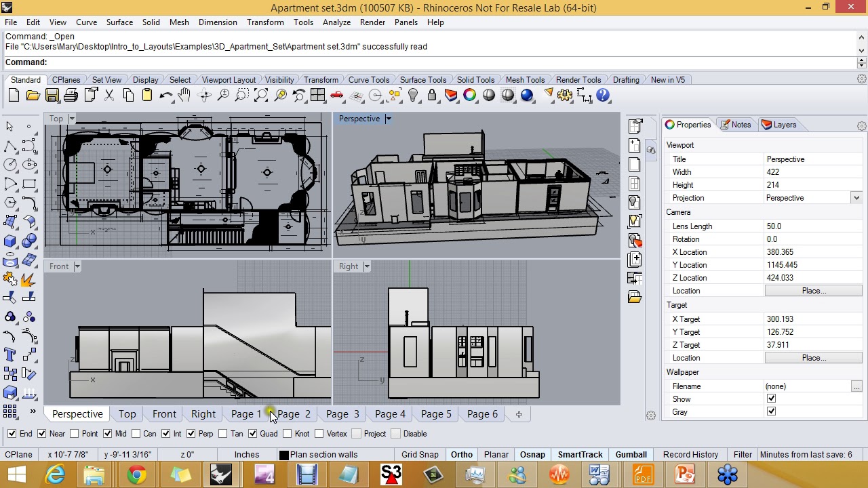Click the Undo arrow icon
The image size is (868, 488).
pyautogui.click(x=165, y=96)
